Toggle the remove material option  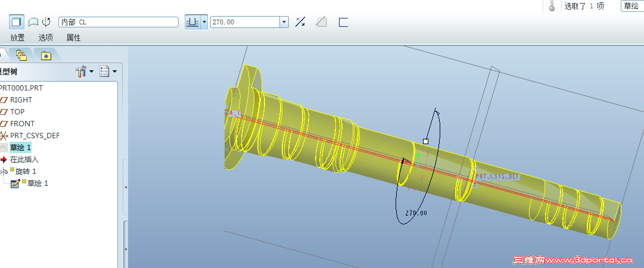click(x=321, y=22)
